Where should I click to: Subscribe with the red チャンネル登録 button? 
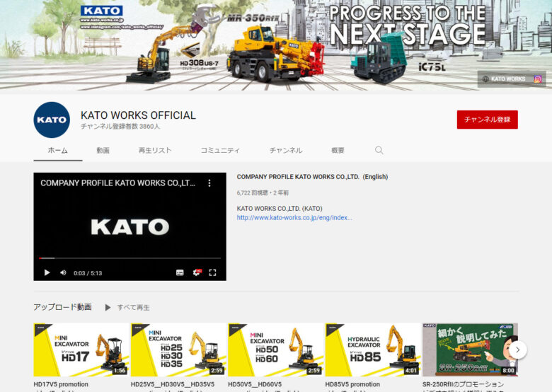coord(487,120)
